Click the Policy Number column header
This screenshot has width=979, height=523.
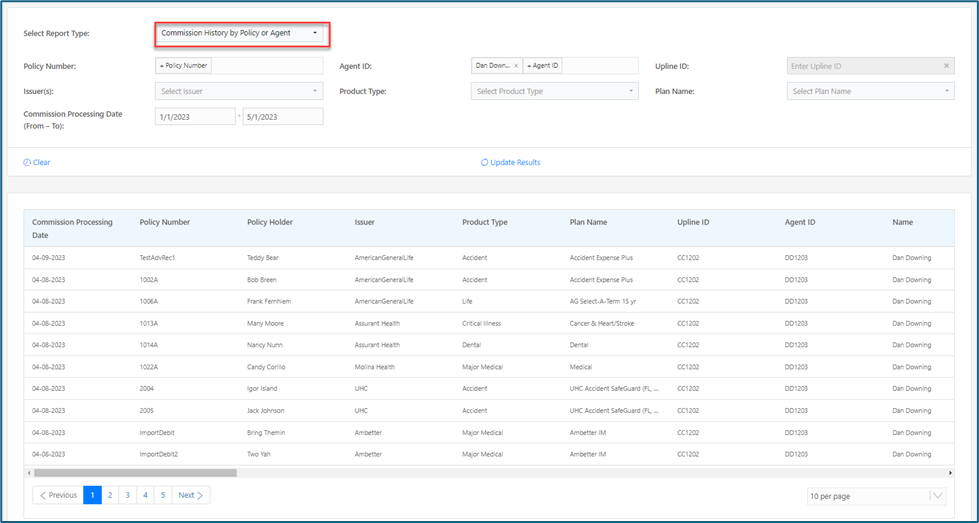(x=165, y=222)
